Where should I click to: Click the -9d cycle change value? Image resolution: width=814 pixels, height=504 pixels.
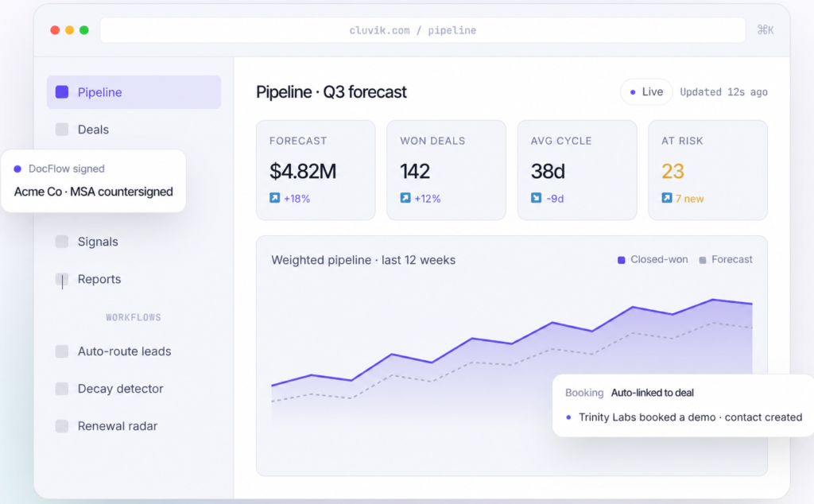(x=555, y=199)
